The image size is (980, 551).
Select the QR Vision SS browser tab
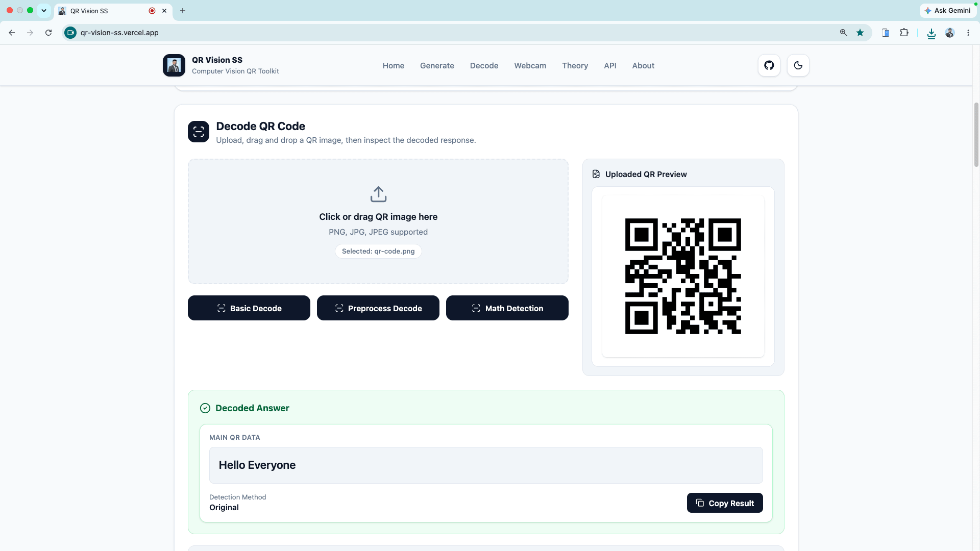click(113, 11)
